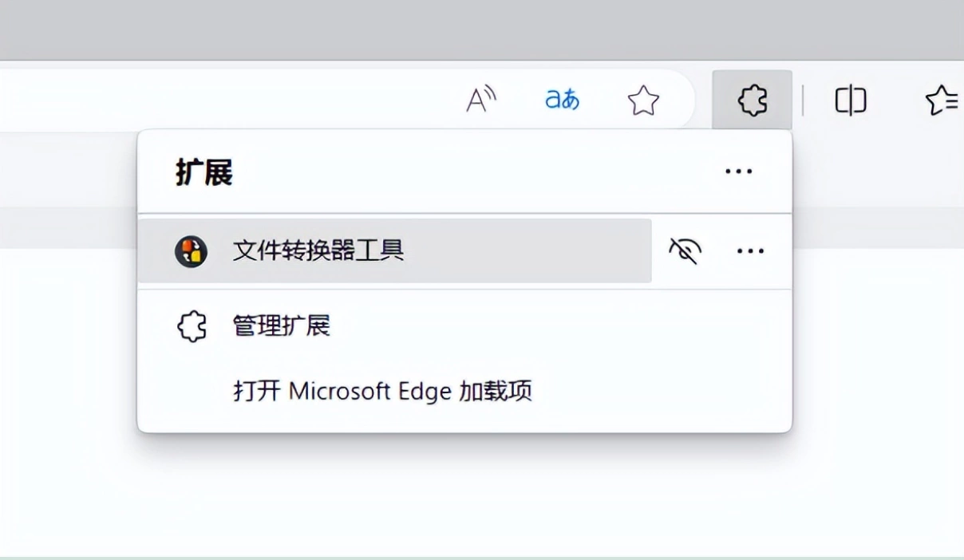Click the Read aloud icon

click(x=481, y=100)
